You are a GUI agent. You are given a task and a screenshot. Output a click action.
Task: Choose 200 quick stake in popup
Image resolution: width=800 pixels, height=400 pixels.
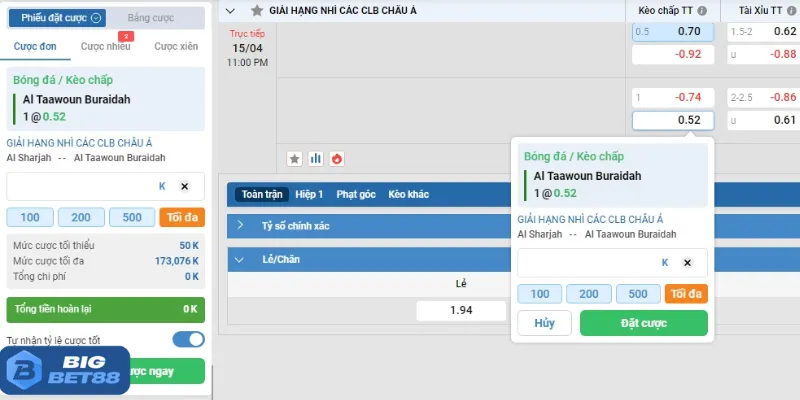pos(589,294)
